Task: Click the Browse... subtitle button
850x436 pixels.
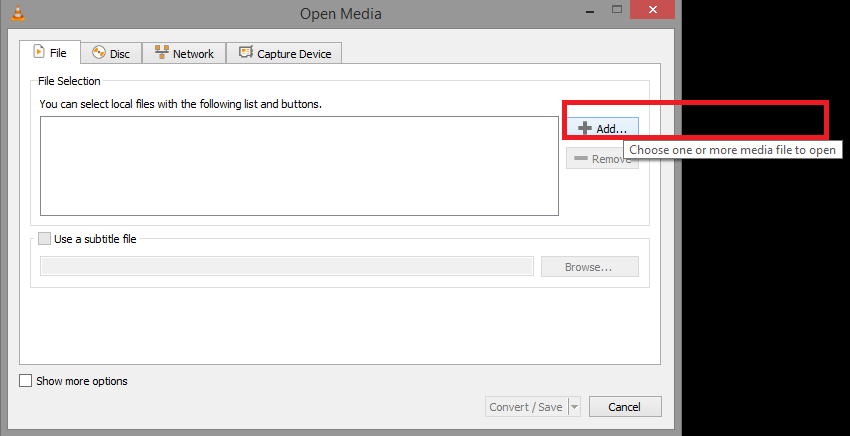Action: click(x=589, y=267)
